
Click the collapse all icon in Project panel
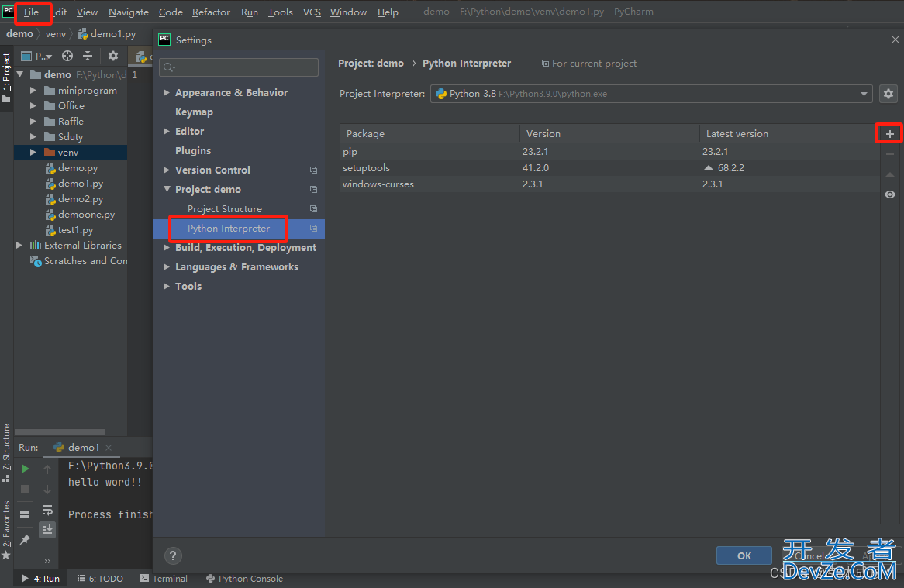(88, 56)
